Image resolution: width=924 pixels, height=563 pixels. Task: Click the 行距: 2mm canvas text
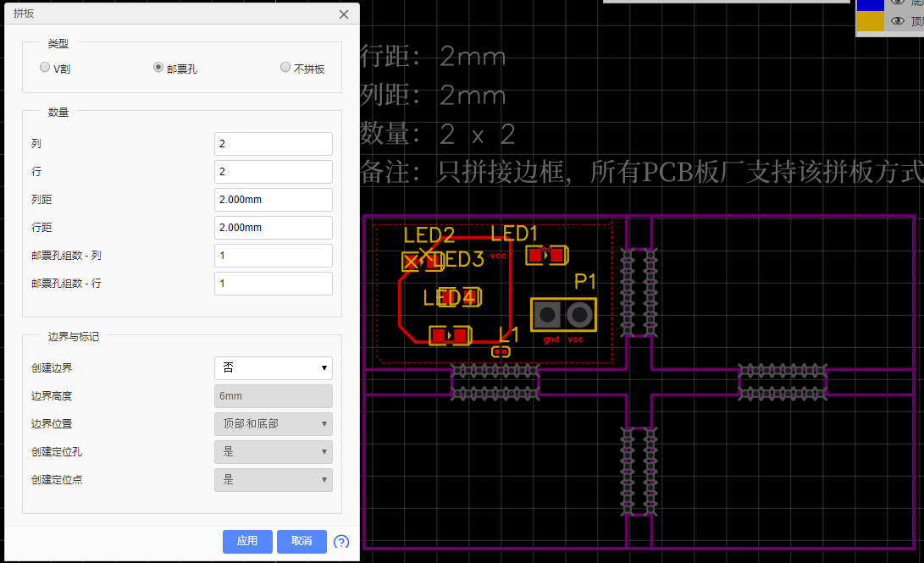click(x=433, y=57)
